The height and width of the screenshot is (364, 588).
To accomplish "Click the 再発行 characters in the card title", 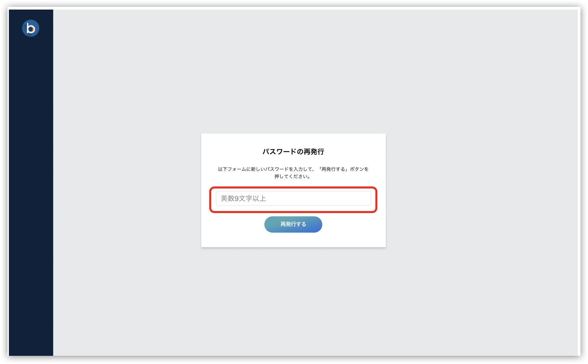I will [x=314, y=152].
